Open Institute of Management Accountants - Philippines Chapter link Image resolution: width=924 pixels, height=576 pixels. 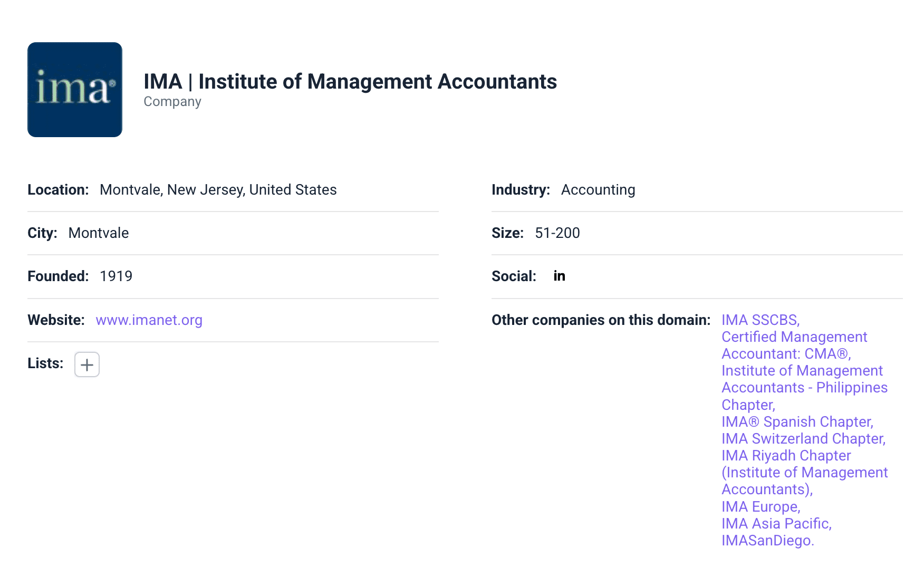(804, 388)
